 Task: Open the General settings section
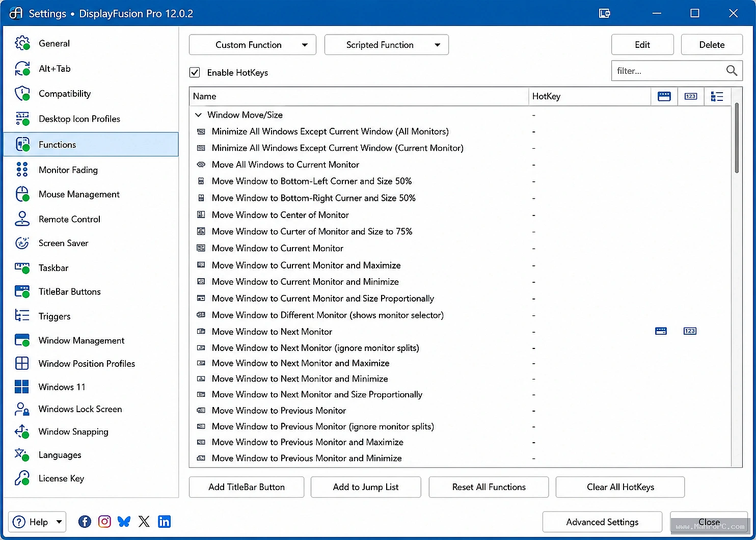click(91, 43)
